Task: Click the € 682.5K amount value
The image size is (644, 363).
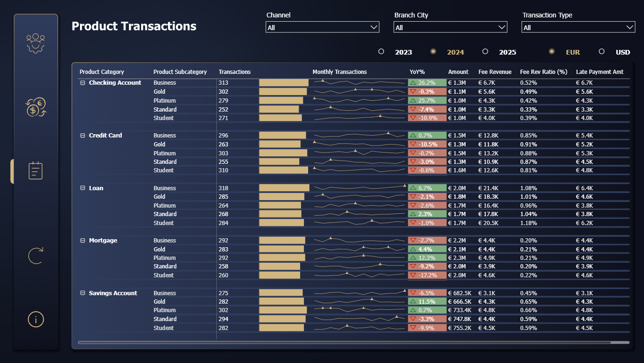Action: coord(460,293)
